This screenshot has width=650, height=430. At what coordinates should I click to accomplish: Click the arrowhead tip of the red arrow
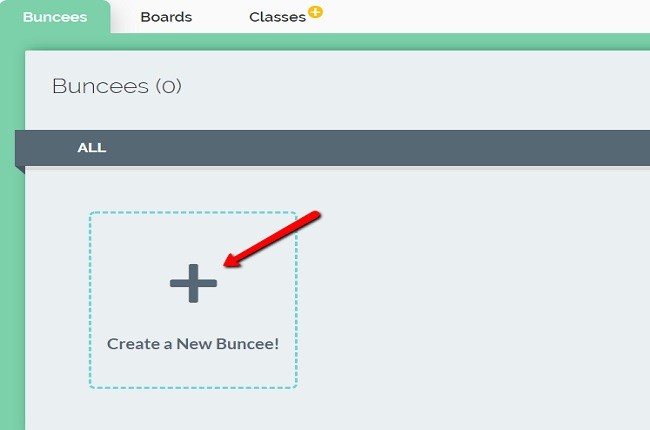point(227,265)
